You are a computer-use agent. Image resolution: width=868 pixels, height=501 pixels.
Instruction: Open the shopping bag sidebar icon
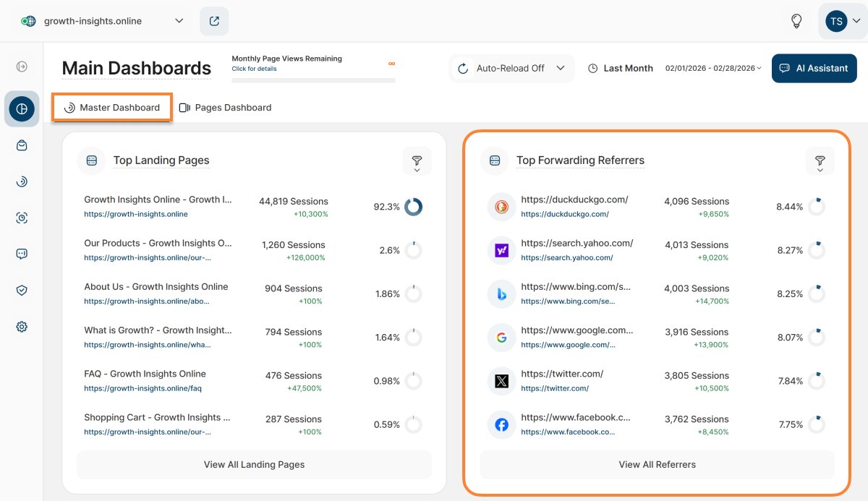coord(22,145)
